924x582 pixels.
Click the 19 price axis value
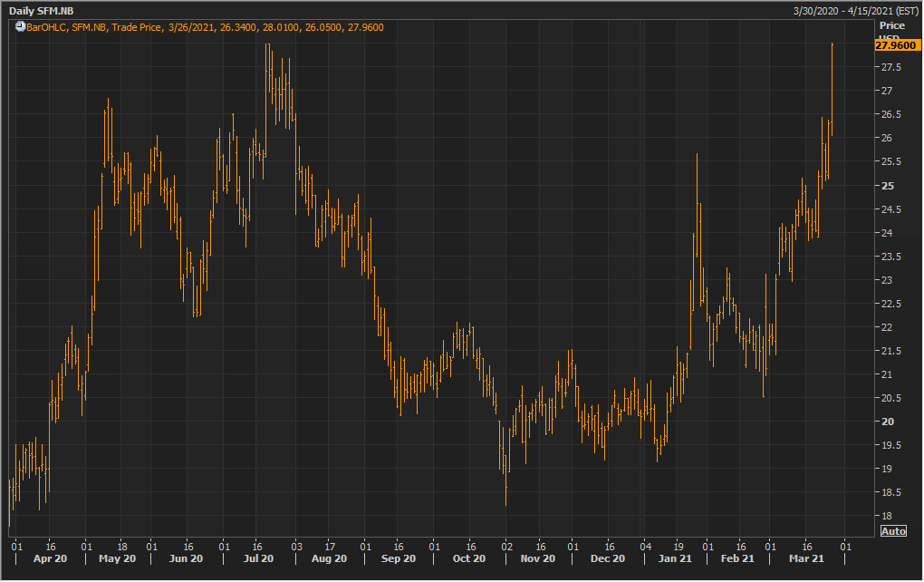tap(887, 469)
